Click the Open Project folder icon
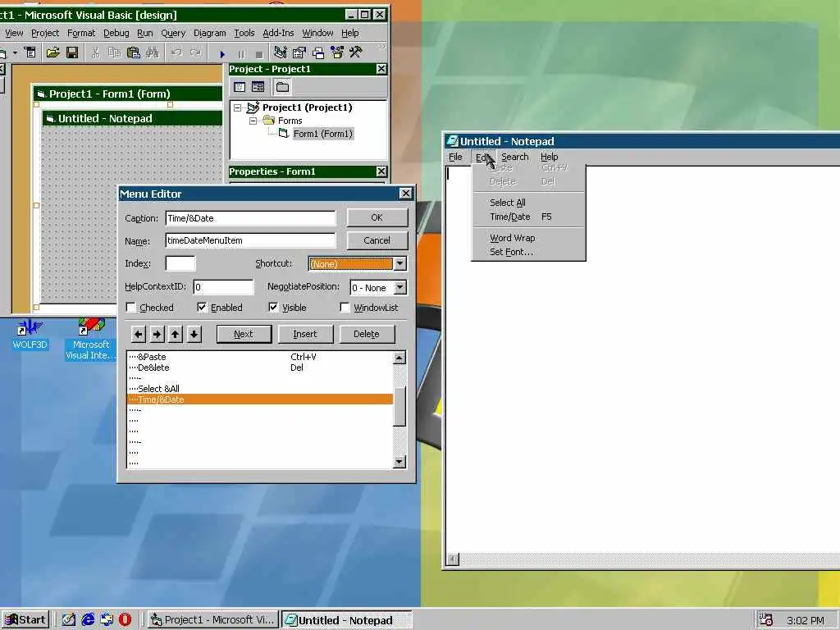The width and height of the screenshot is (840, 630). (x=52, y=52)
